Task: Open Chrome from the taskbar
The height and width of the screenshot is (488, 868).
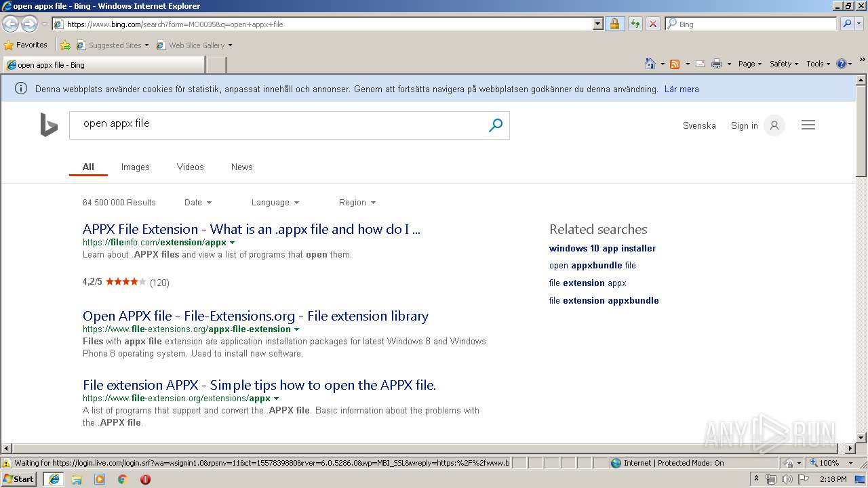Action: [123, 479]
